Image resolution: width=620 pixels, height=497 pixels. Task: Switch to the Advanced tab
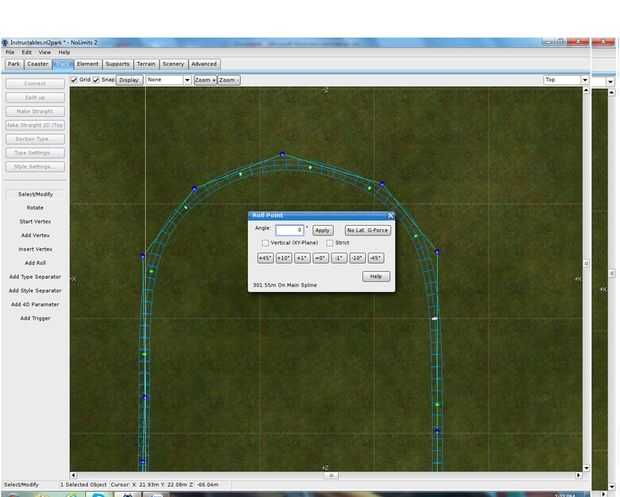coord(204,64)
